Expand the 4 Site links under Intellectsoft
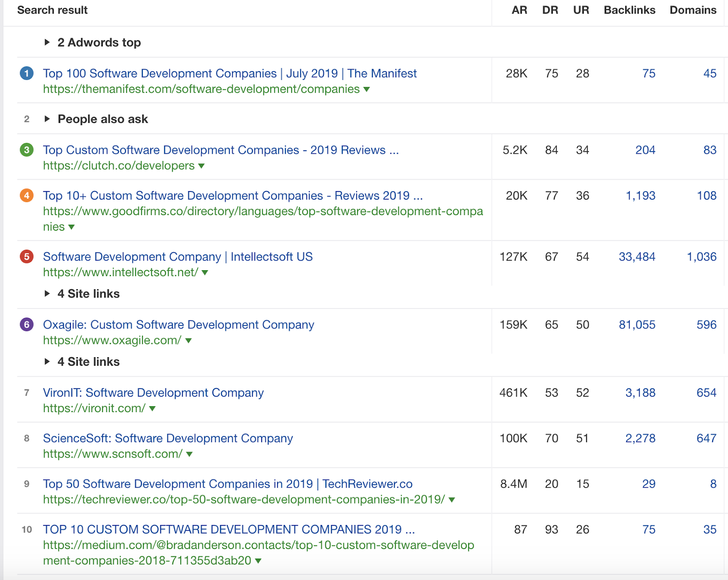This screenshot has height=580, width=728. coord(47,294)
